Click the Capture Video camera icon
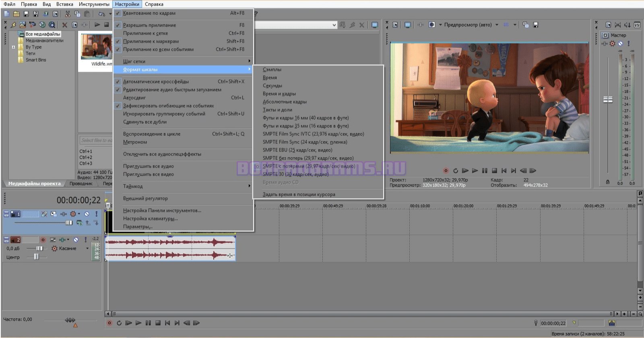The width and height of the screenshot is (644, 338). 32,25
